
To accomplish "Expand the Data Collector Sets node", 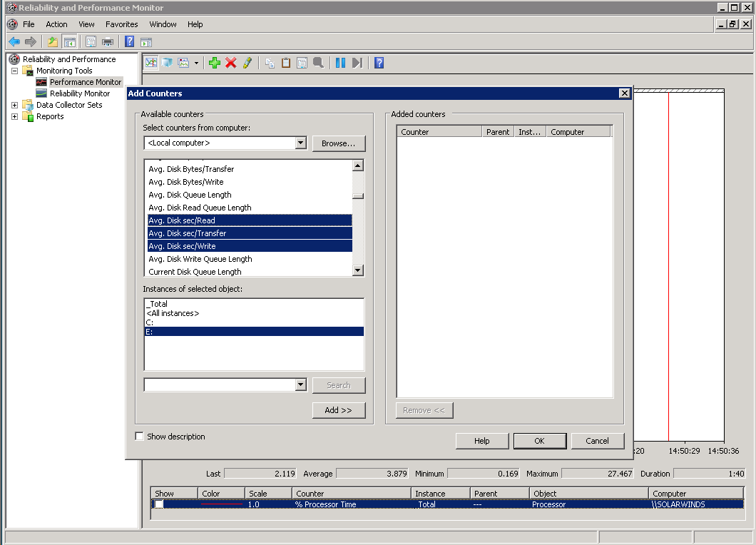I will click(x=14, y=105).
